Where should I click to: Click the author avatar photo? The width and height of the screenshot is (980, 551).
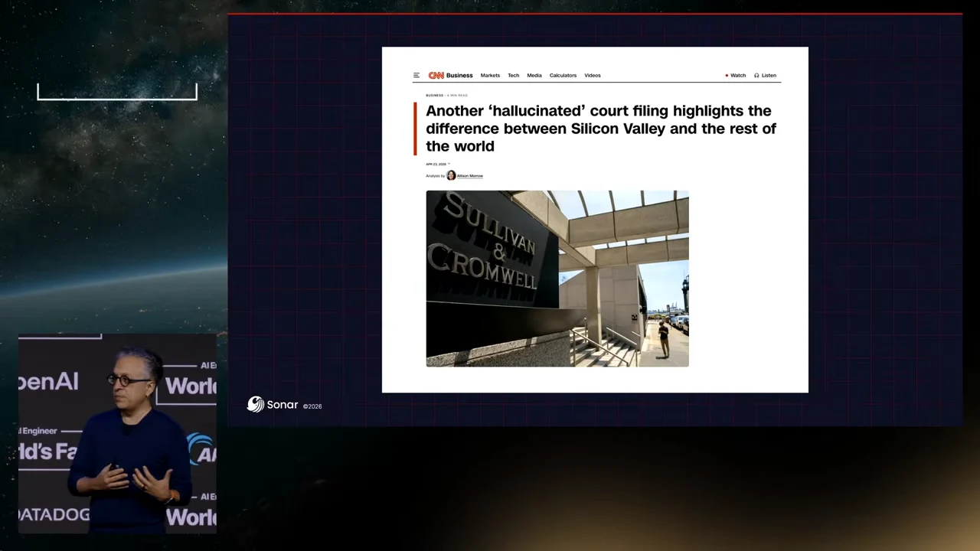451,175
